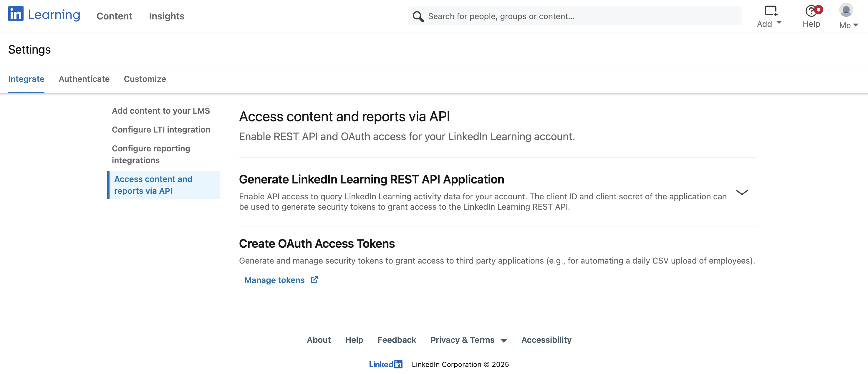Focus the search for people, groups or content field
The height and width of the screenshot is (374, 868).
pos(575,16)
